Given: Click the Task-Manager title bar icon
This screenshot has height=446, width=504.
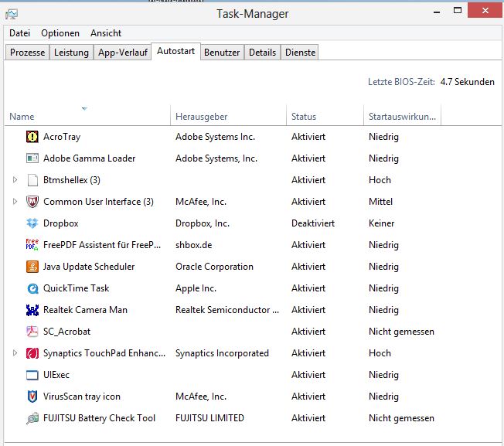Looking at the screenshot, I should tap(12, 14).
